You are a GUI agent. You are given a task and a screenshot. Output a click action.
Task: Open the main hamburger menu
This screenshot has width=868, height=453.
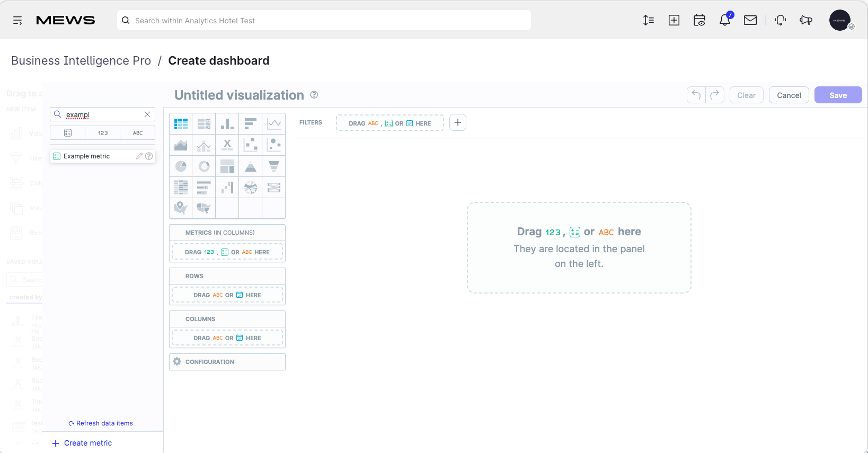pos(17,21)
